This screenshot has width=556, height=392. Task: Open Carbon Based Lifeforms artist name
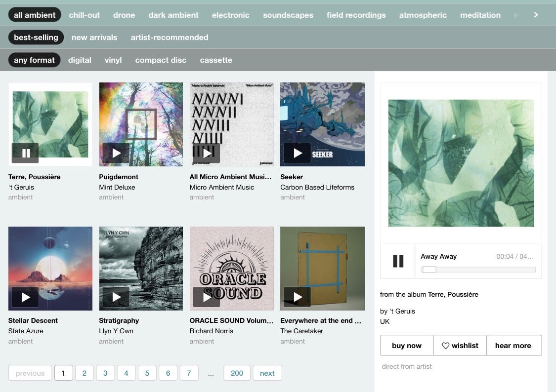click(x=317, y=187)
